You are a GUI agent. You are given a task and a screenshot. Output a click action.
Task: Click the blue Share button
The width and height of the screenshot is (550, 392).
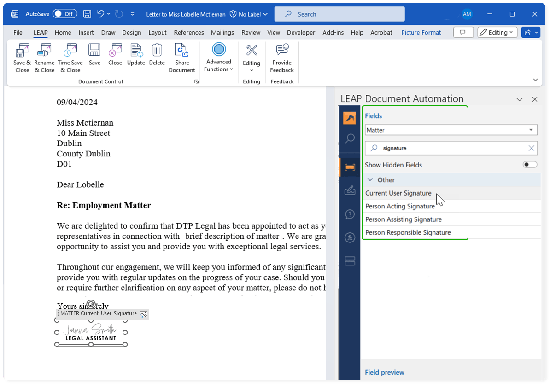pyautogui.click(x=531, y=32)
